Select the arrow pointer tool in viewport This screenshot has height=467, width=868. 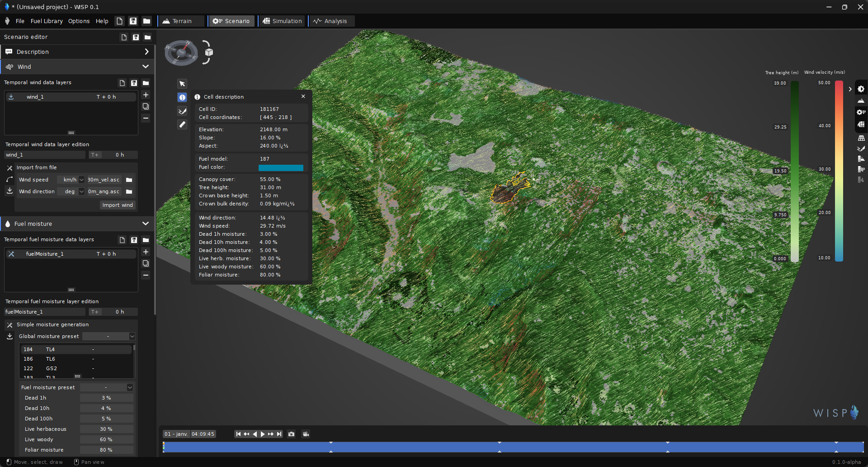(x=182, y=84)
